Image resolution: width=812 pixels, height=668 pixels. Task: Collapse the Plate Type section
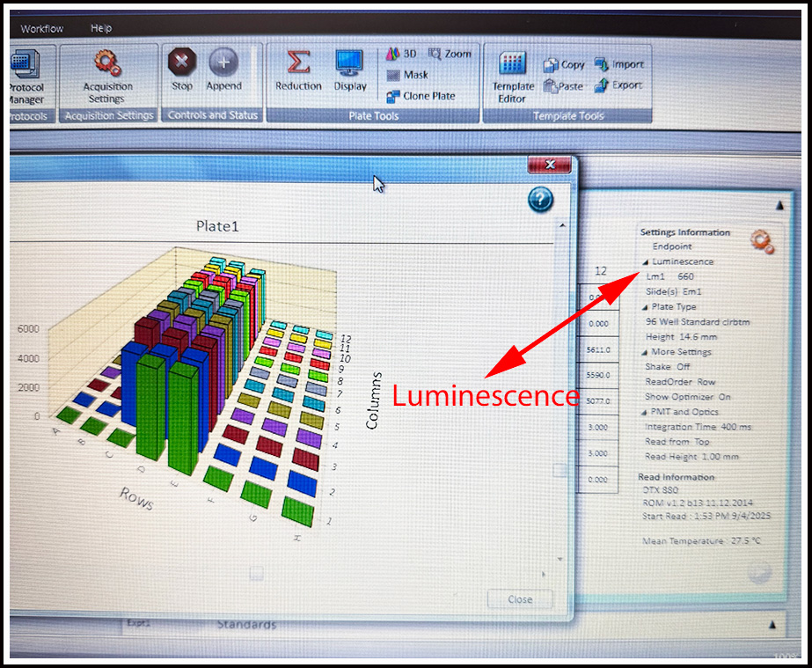644,307
